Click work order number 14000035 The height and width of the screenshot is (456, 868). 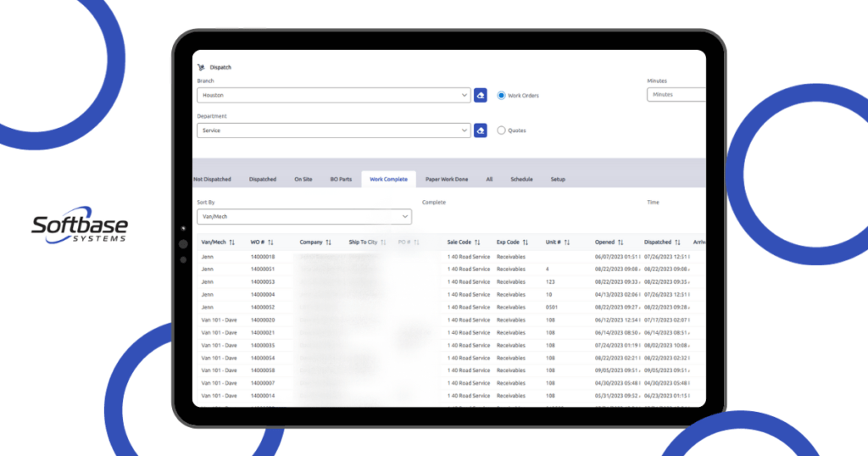[x=263, y=345]
